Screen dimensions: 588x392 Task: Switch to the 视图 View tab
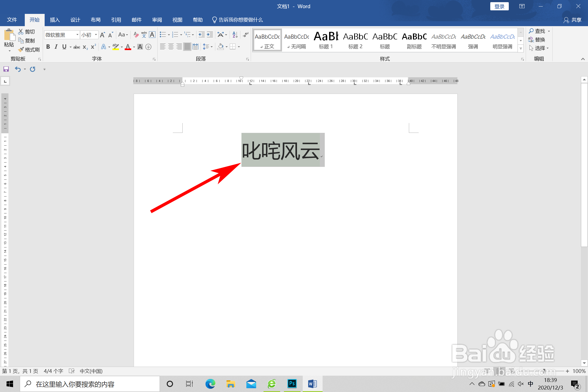pyautogui.click(x=177, y=20)
